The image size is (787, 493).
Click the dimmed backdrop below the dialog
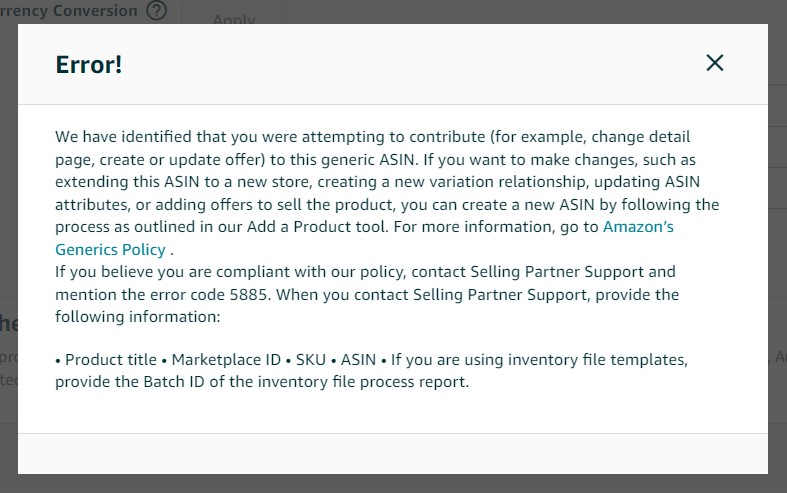pos(392,483)
